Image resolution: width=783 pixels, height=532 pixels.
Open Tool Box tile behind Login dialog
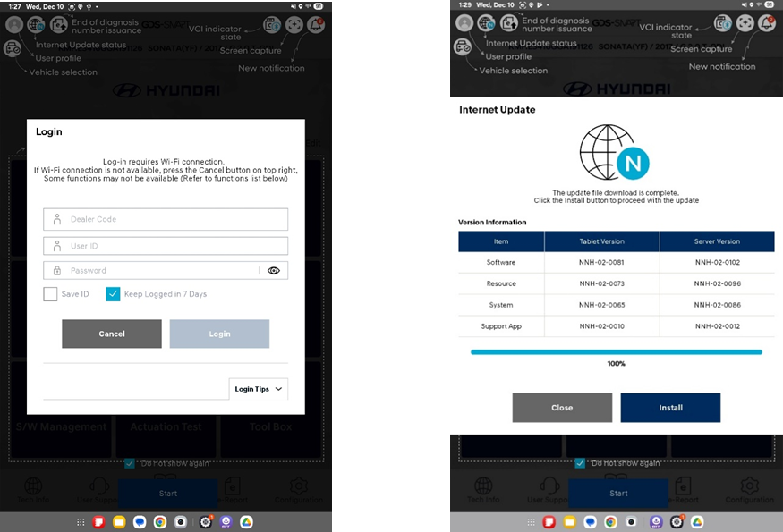tap(270, 436)
